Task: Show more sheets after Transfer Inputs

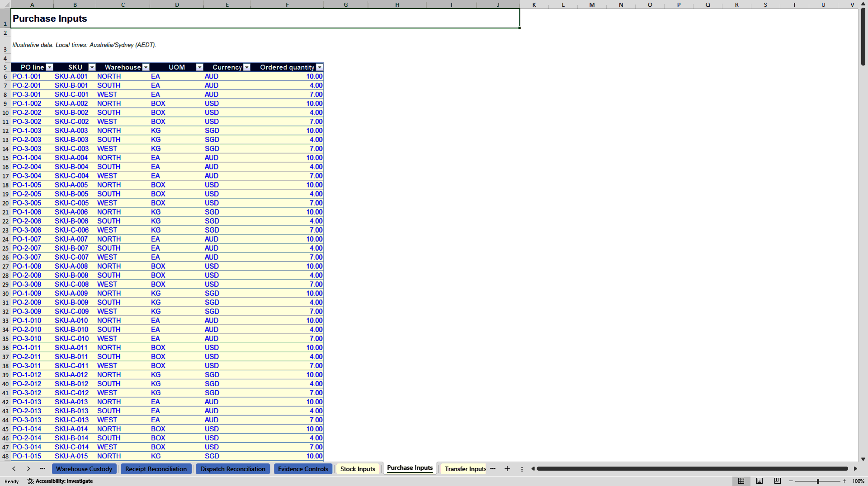Action: [x=493, y=469]
